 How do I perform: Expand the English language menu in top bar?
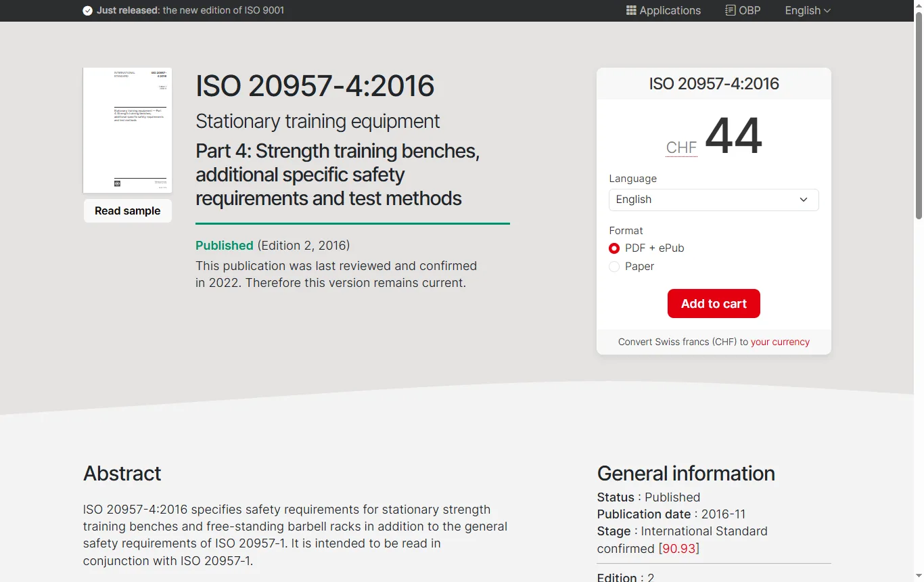(x=808, y=11)
